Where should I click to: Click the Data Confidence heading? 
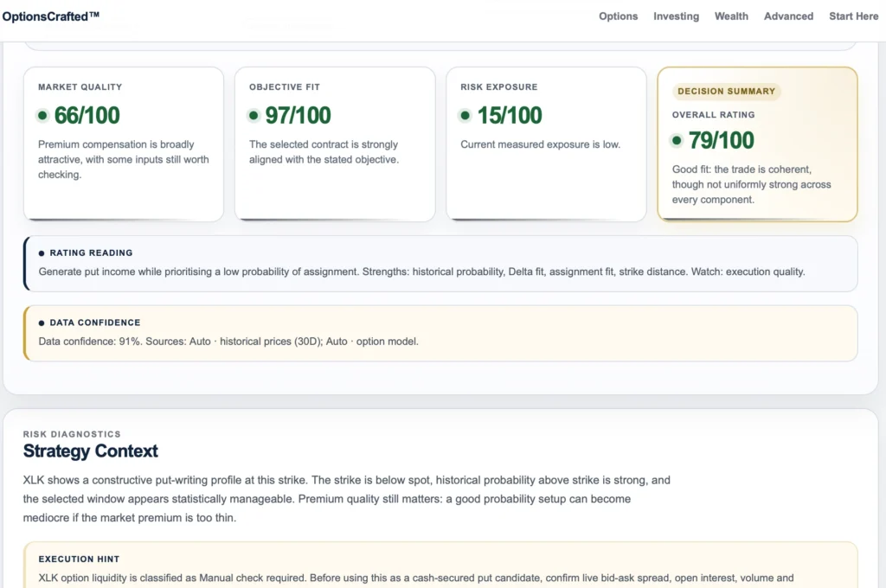pos(95,323)
